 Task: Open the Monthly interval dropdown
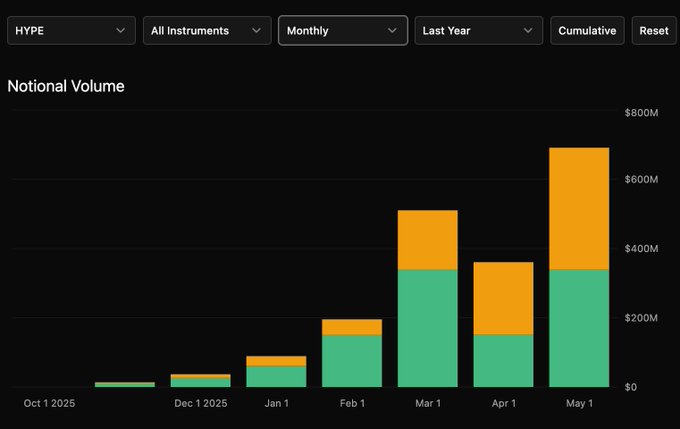[343, 31]
